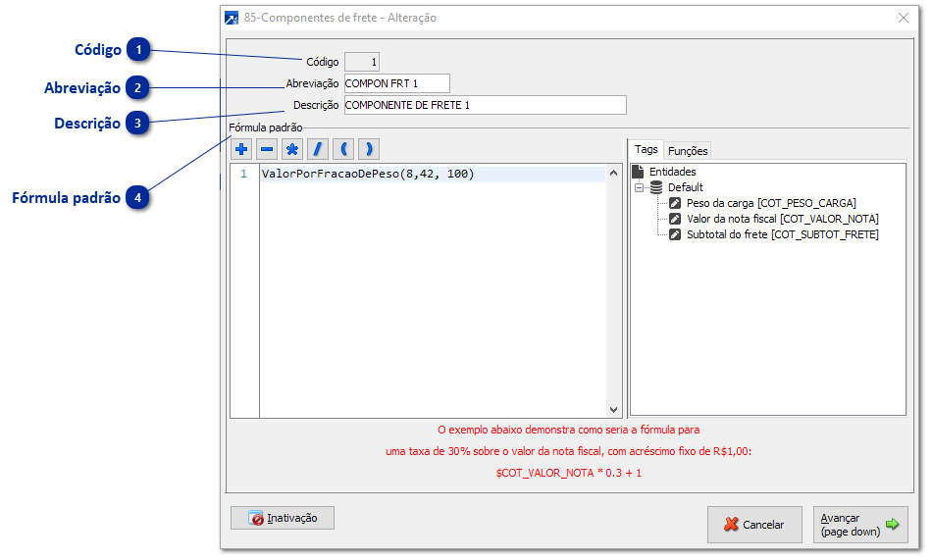Click edit icon beside Subtotal do frete
932x560 pixels.
[675, 234]
